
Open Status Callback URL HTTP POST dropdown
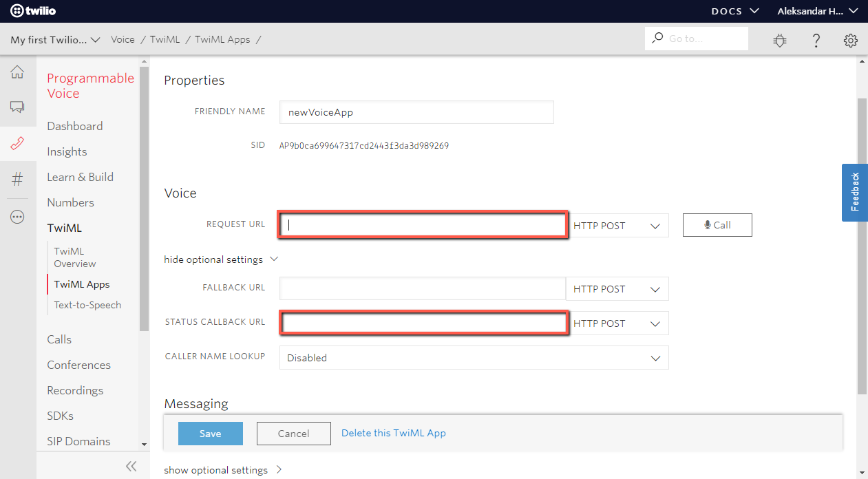point(617,323)
